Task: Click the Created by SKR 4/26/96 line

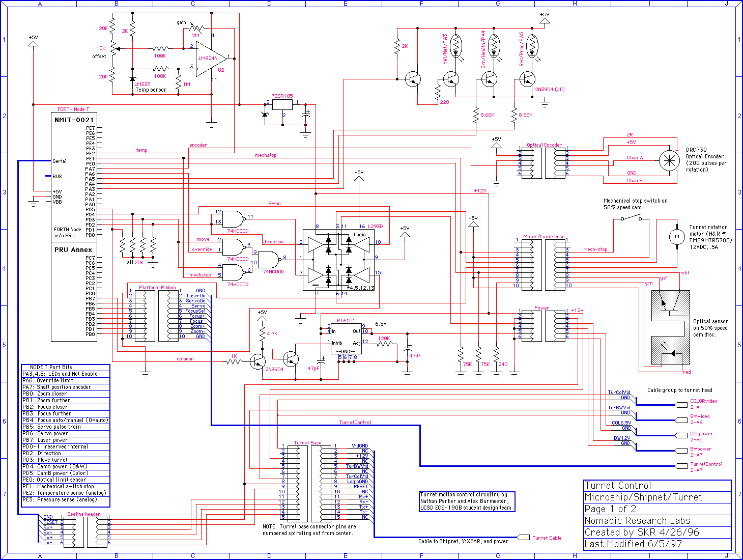Action: click(x=642, y=532)
